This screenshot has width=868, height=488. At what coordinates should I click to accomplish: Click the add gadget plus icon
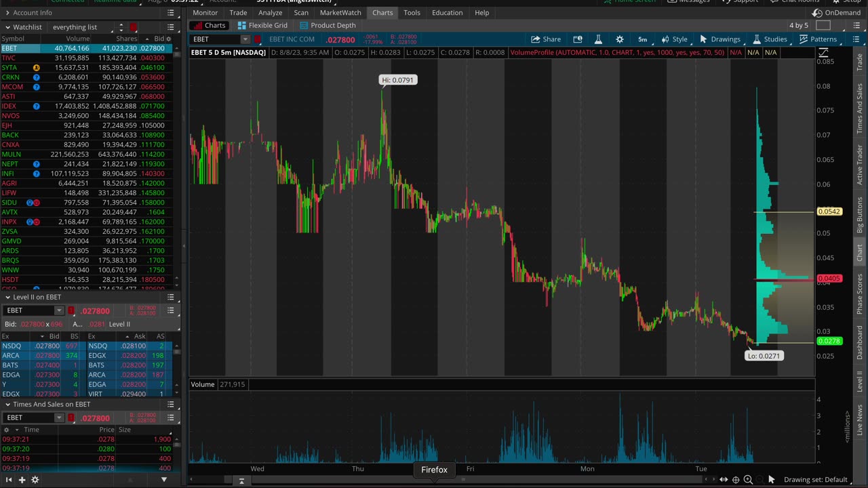tap(22, 480)
